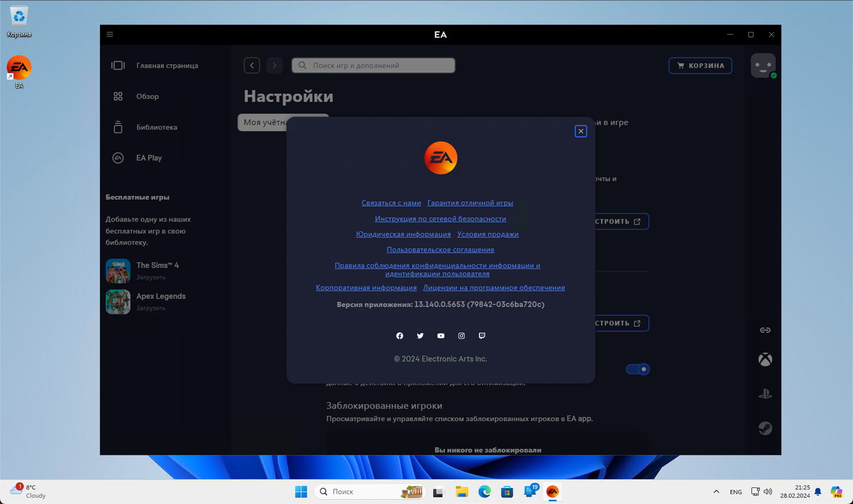Open Task View on the taskbar
Screen dimensions: 853x504
click(438, 491)
